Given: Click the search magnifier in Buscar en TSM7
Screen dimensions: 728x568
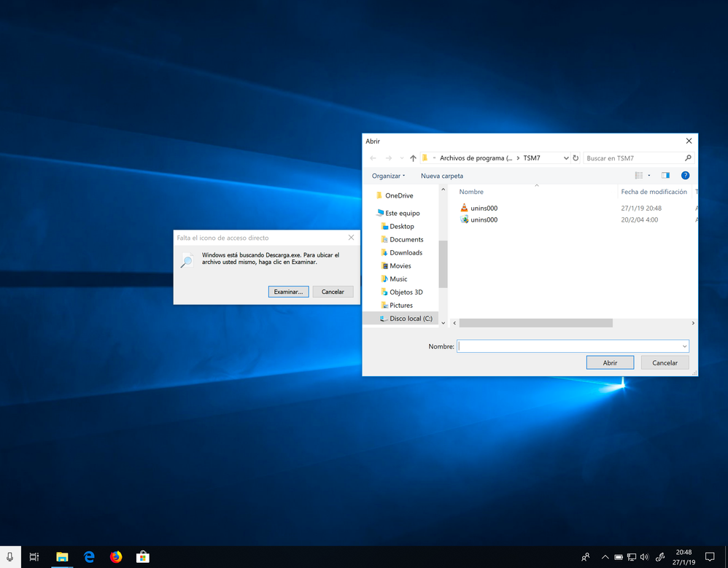Looking at the screenshot, I should point(686,157).
